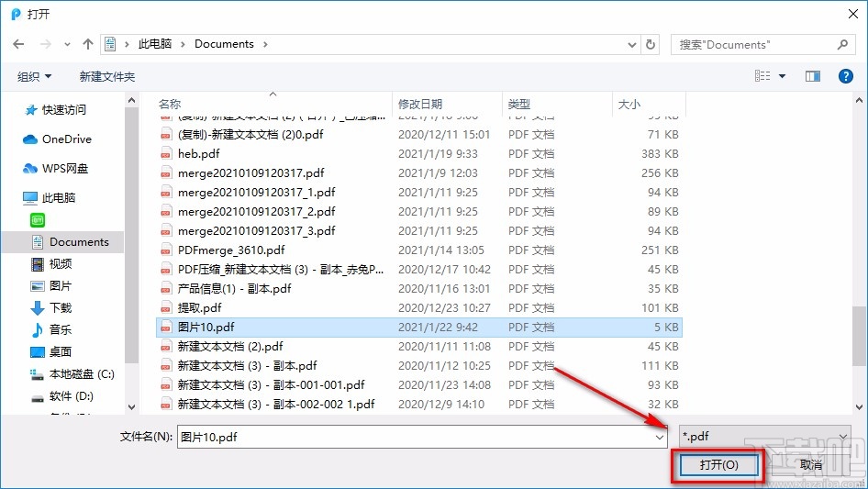Select 提取.pdf file
Image resolution: width=868 pixels, height=489 pixels.
click(x=419, y=308)
